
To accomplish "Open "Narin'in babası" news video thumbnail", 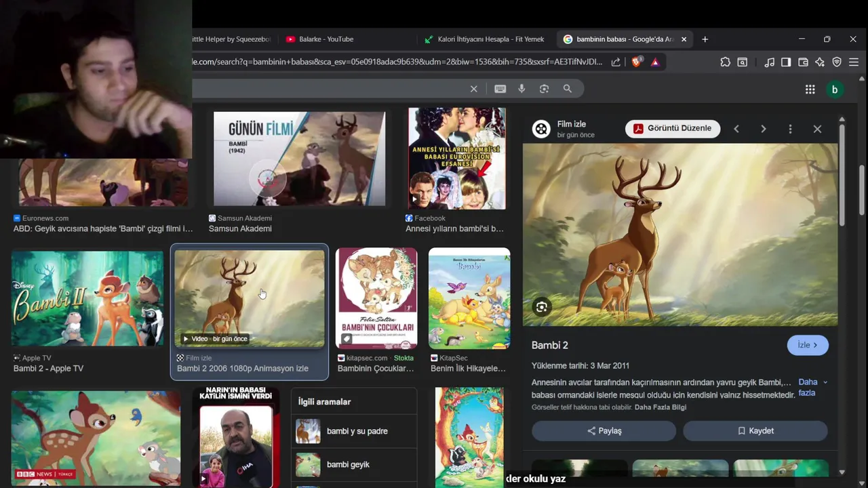I will 236,438.
